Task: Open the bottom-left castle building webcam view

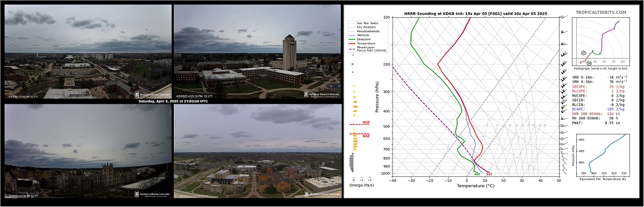Action: coord(88,151)
